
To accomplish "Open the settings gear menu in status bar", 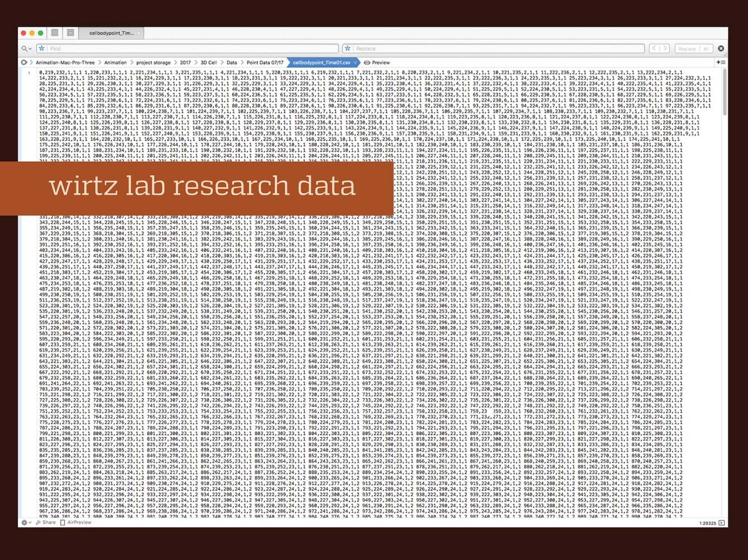I will pyautogui.click(x=25, y=523).
